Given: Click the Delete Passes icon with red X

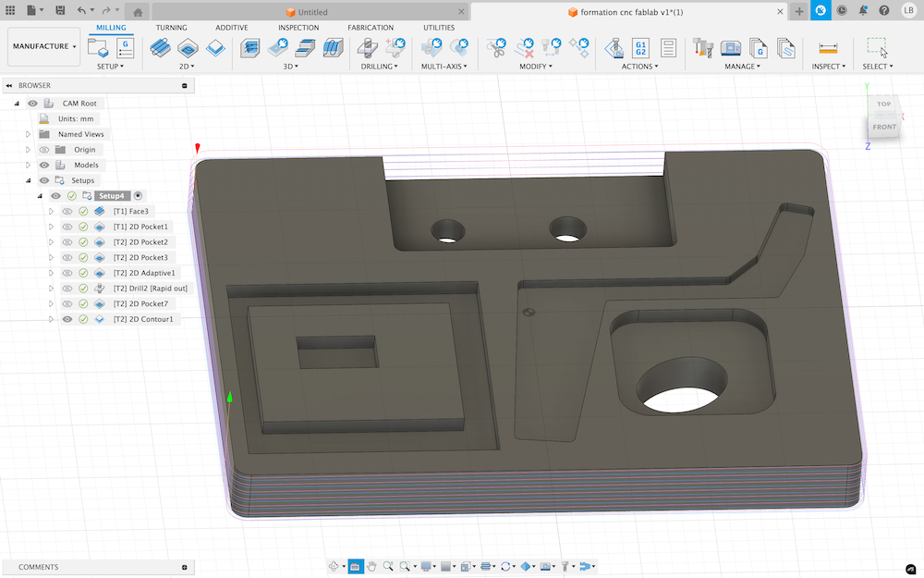Looking at the screenshot, I should coord(524,48).
